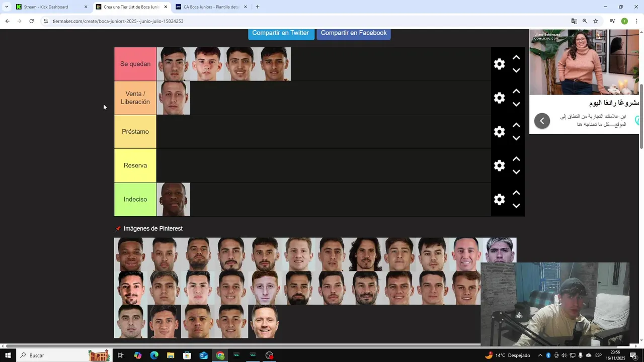Click the vertical page scrollbar
This screenshot has width=644, height=362.
tap(641, 116)
